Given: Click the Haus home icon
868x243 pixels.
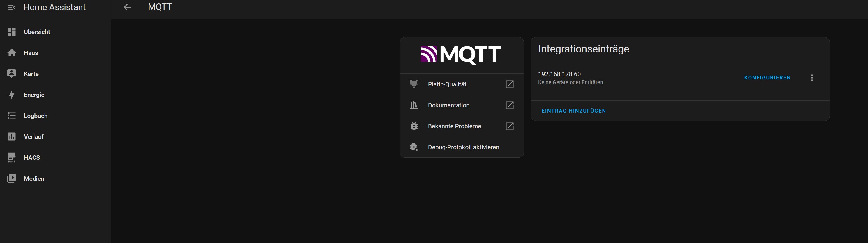Looking at the screenshot, I should tap(12, 53).
